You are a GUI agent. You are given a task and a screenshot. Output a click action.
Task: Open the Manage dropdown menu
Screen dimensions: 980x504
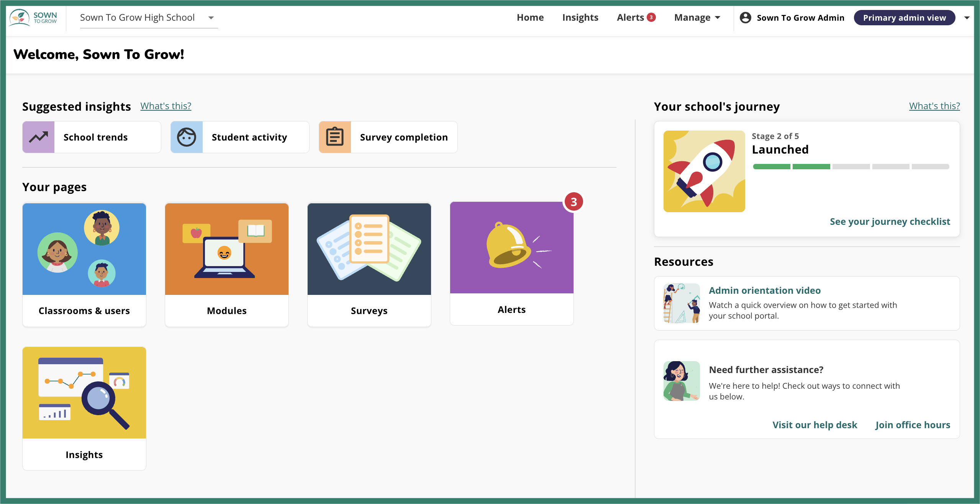tap(697, 18)
